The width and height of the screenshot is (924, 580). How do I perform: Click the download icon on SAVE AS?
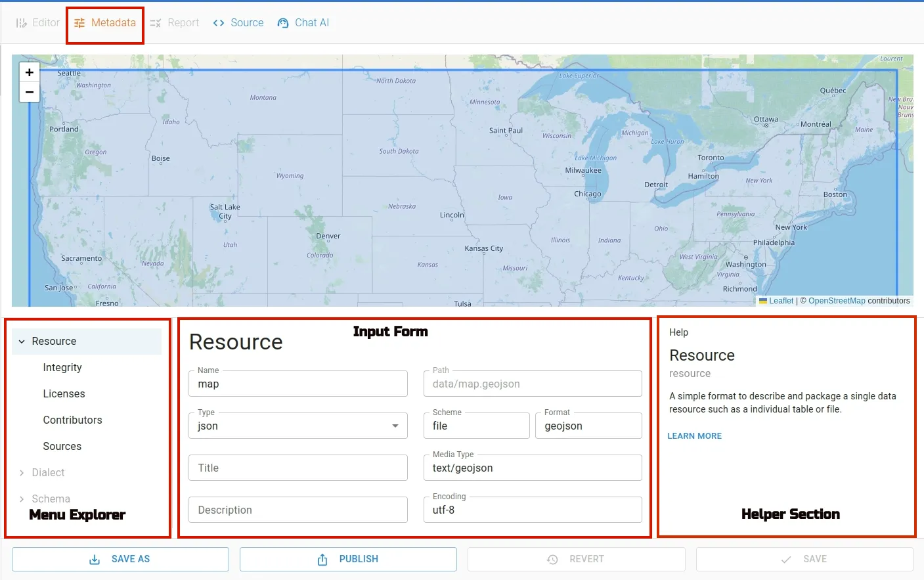(x=95, y=559)
